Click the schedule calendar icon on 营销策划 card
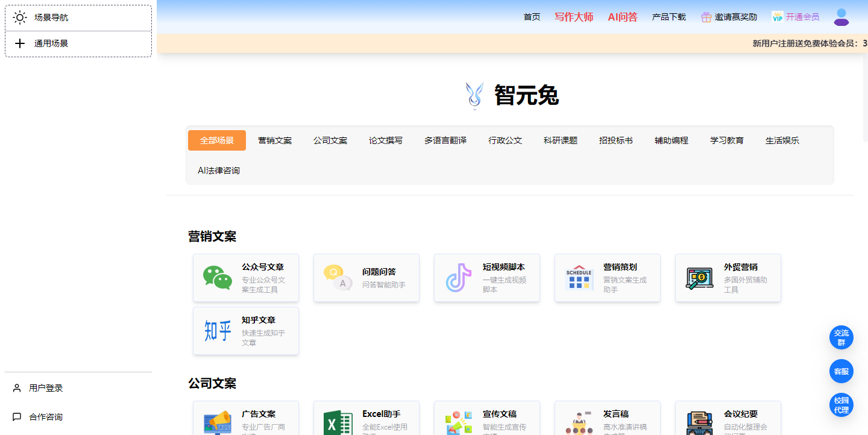This screenshot has height=435, width=868. point(579,278)
